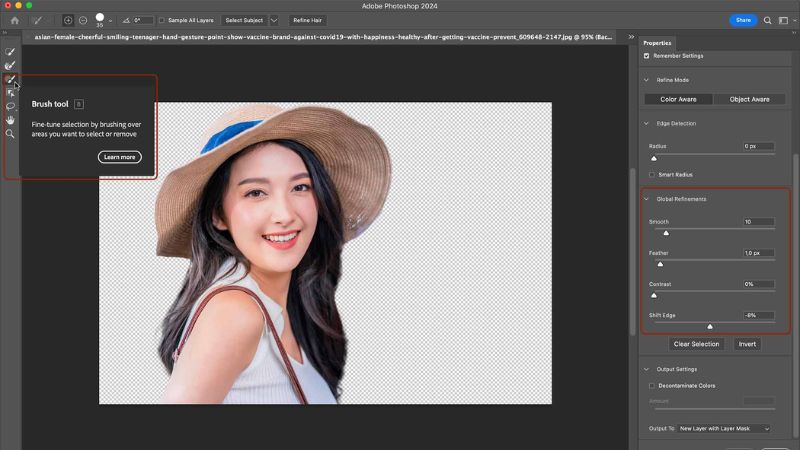Switch to the Properties panel tab
The image size is (800, 450).
coord(657,43)
